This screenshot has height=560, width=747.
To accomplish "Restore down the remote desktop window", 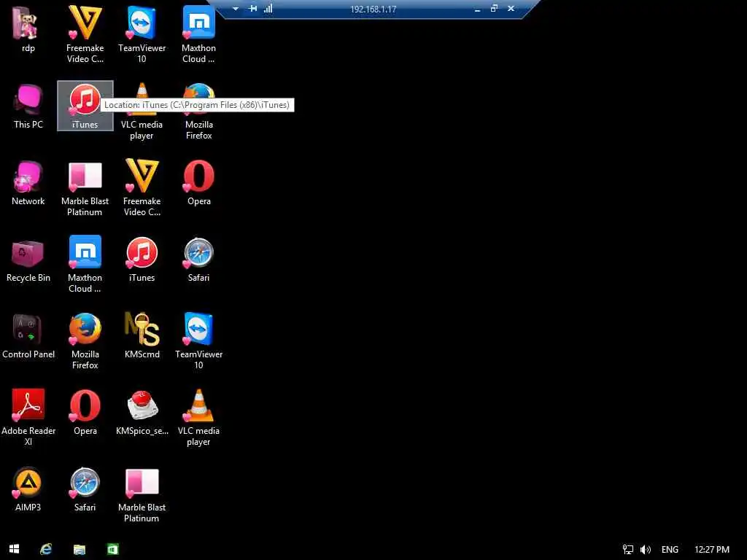I will [494, 9].
